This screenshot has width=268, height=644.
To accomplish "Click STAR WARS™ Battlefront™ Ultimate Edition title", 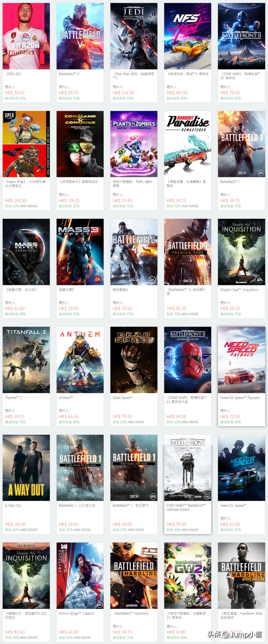I will point(186,508).
